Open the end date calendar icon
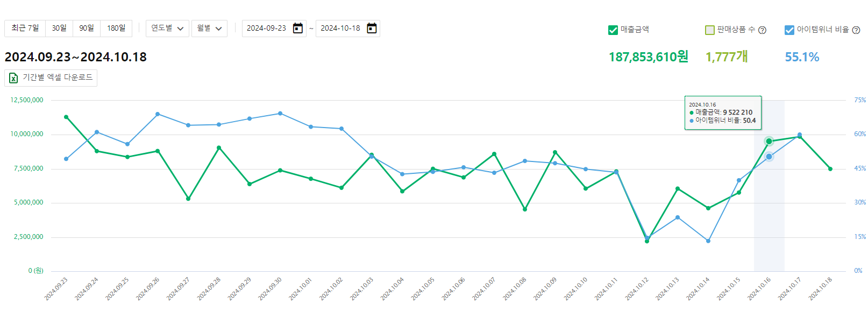Viewport: 868px width, 324px height. tap(372, 29)
